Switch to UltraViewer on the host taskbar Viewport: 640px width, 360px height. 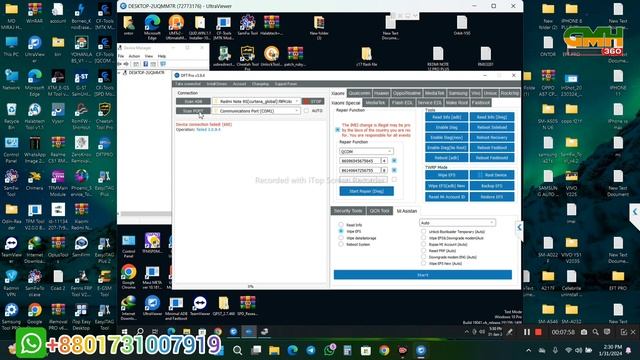pos(421,350)
